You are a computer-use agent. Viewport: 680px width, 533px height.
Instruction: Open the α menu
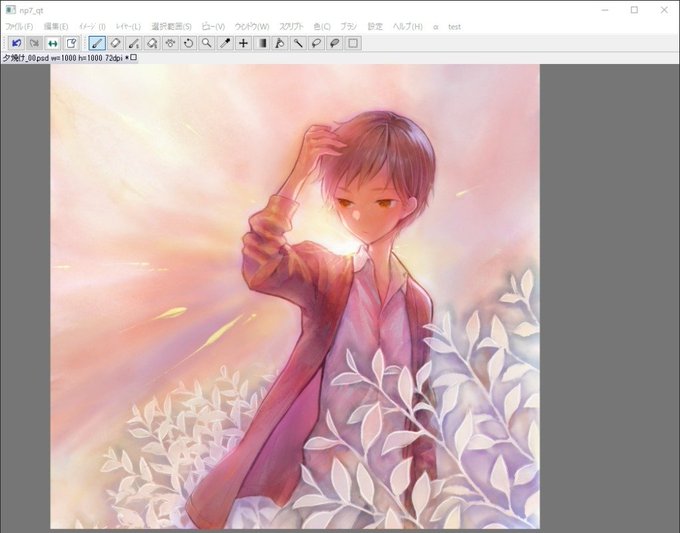pos(435,27)
